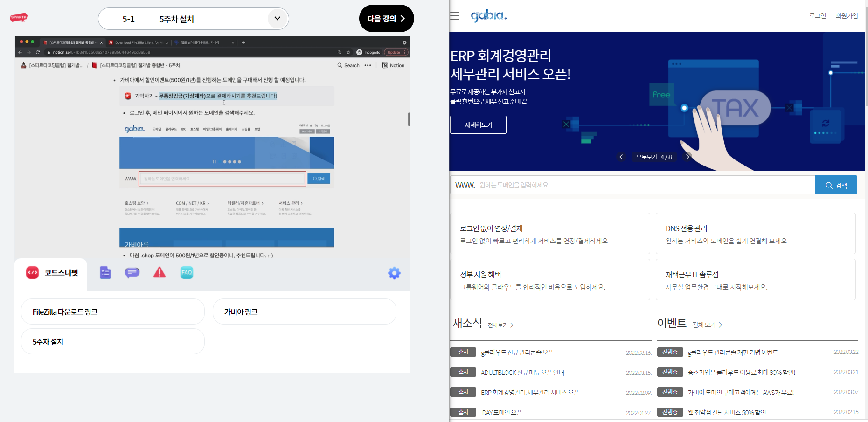Open the FAQ icon tab
Viewport: 868px width, 422px height.
(187, 273)
